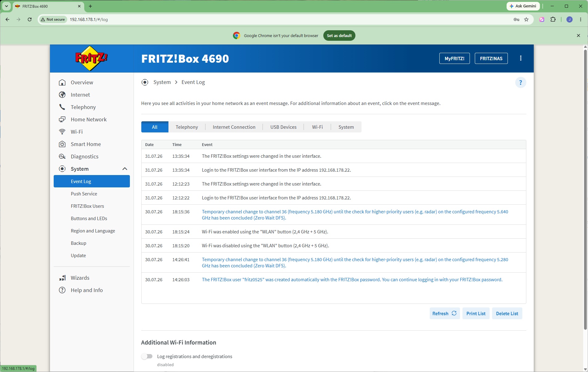Click the Date column header
The image size is (588, 372).
pos(149,144)
